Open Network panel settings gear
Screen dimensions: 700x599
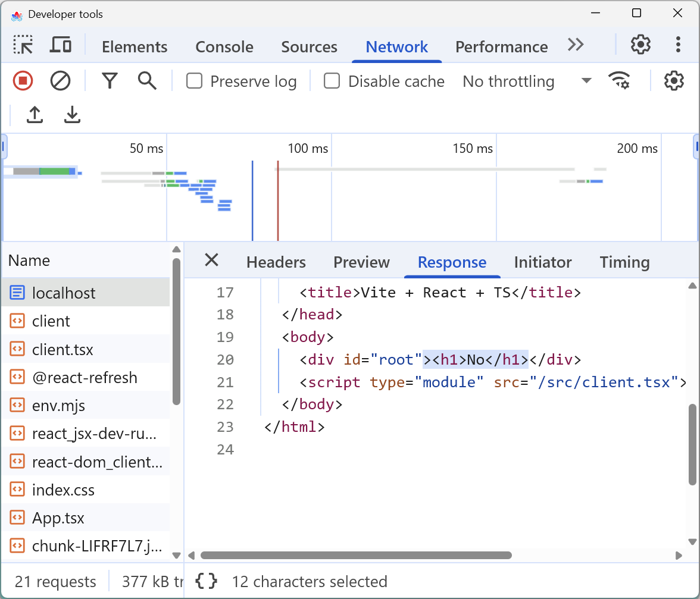[x=674, y=81]
